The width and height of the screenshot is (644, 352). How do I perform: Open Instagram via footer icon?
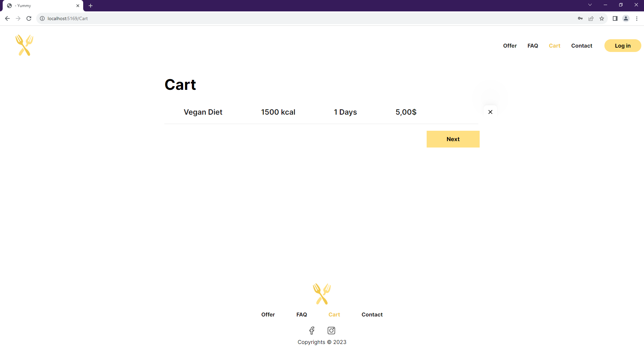point(331,331)
